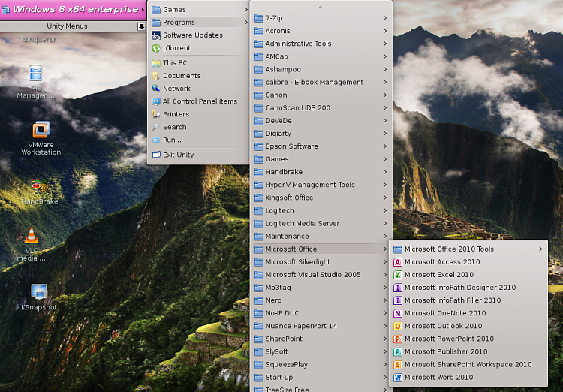This screenshot has width=563, height=392.
Task: Open the Logitech Media Server folder
Action: pos(321,224)
